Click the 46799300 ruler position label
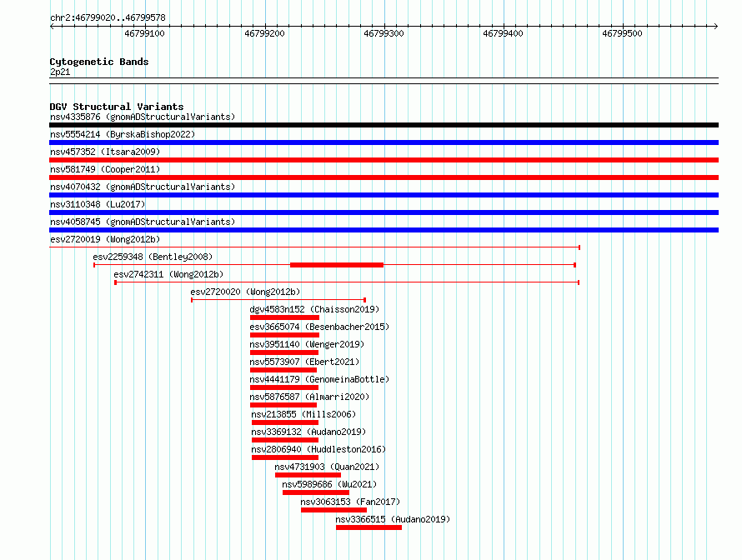 [384, 33]
